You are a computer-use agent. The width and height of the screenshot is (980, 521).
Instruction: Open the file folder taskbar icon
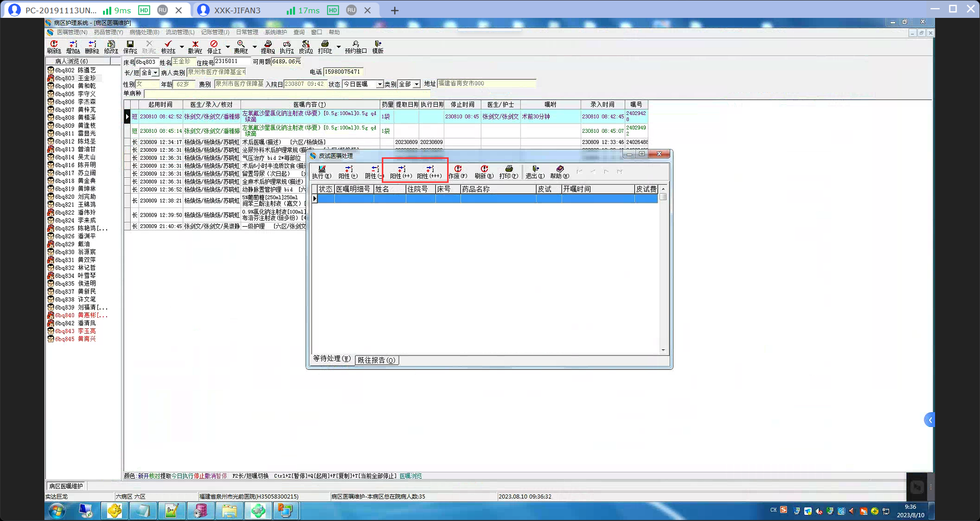[229, 511]
